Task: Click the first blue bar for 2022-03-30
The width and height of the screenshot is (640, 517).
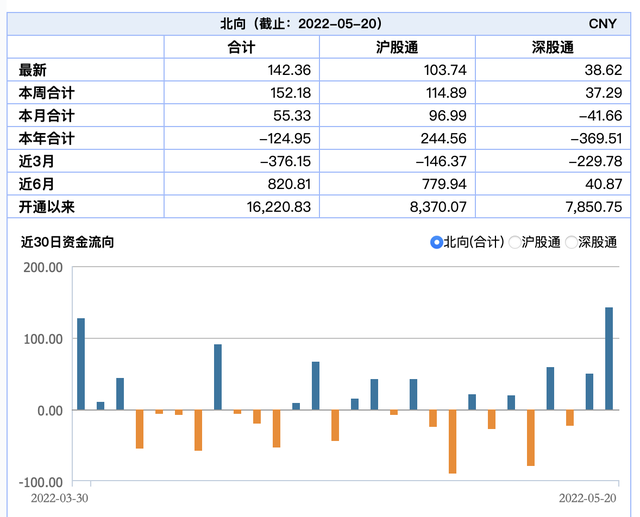Action: click(81, 364)
